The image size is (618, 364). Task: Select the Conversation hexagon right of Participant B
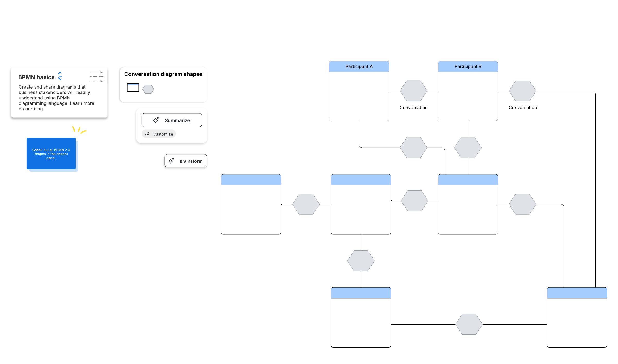pyautogui.click(x=522, y=91)
